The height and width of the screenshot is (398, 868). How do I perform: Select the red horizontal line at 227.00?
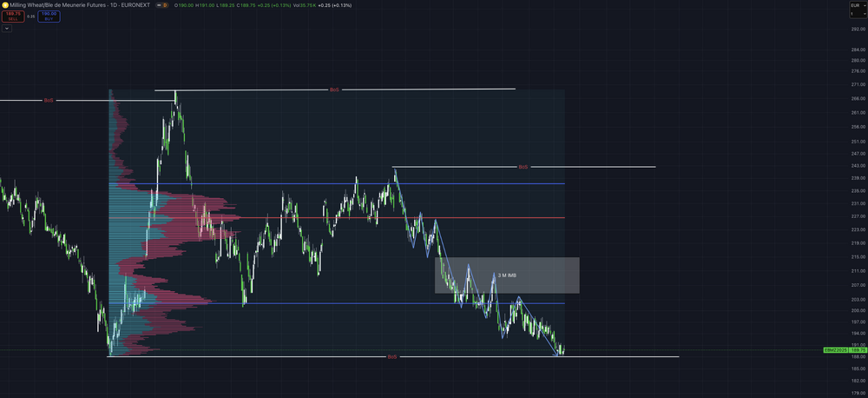coord(337,218)
